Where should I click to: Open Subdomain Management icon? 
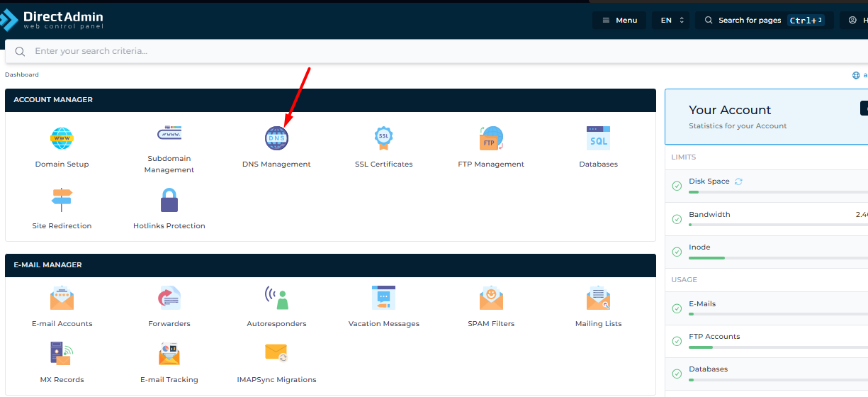pos(169,133)
